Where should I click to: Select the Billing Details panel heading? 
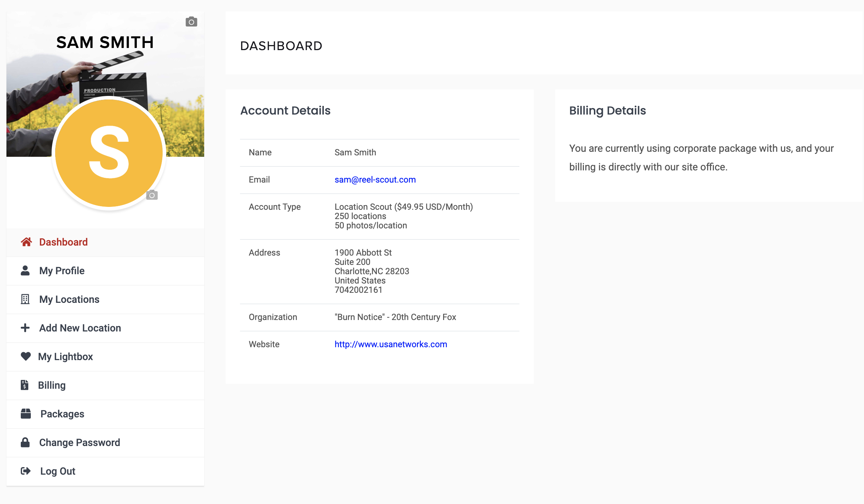coord(607,111)
